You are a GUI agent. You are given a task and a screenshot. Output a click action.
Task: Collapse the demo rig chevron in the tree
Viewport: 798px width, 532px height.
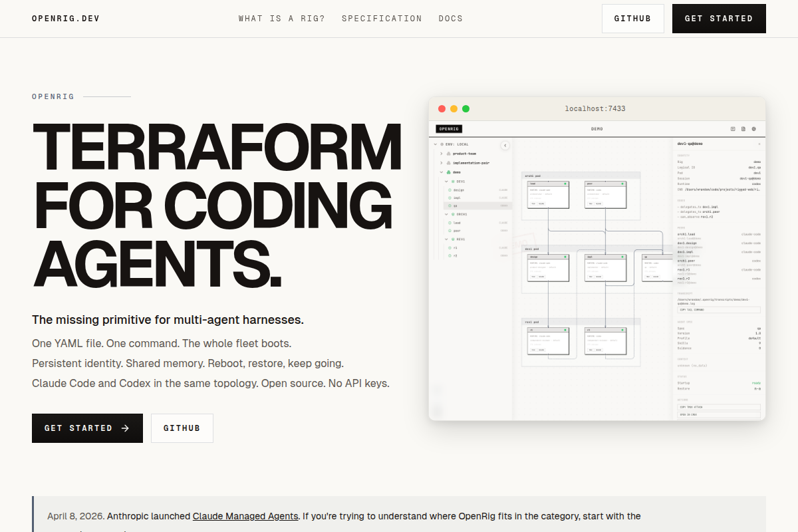[441, 172]
